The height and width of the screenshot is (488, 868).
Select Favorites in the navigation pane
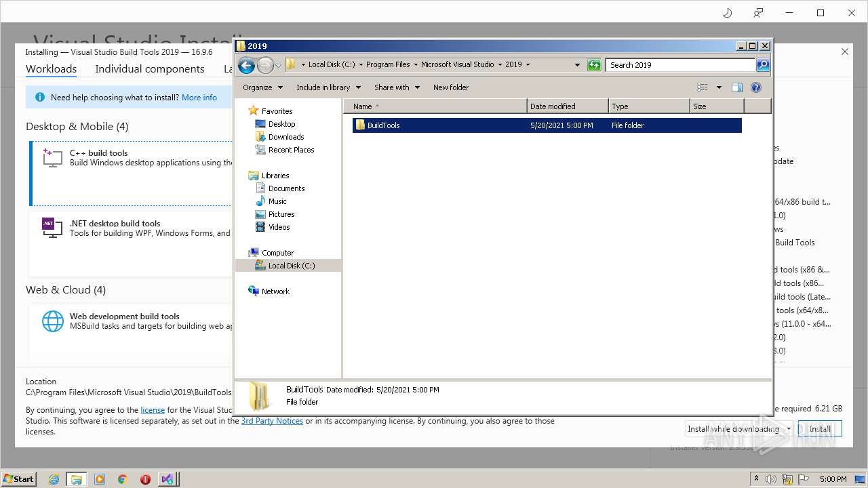click(277, 111)
